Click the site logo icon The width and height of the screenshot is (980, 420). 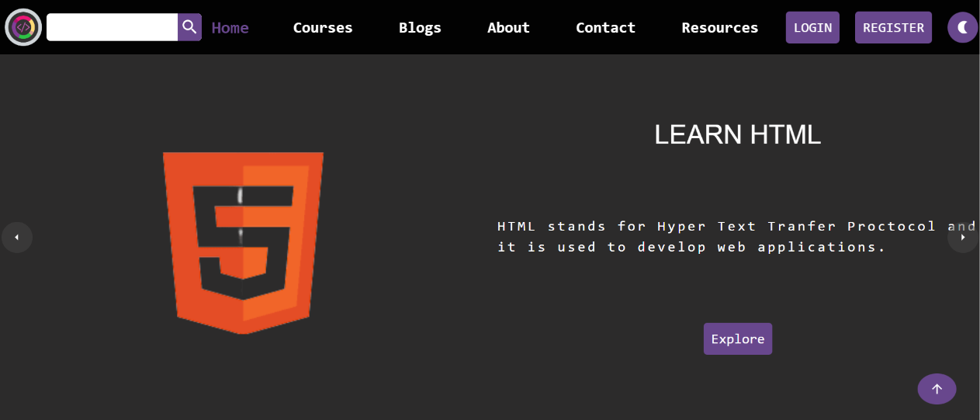point(23,27)
